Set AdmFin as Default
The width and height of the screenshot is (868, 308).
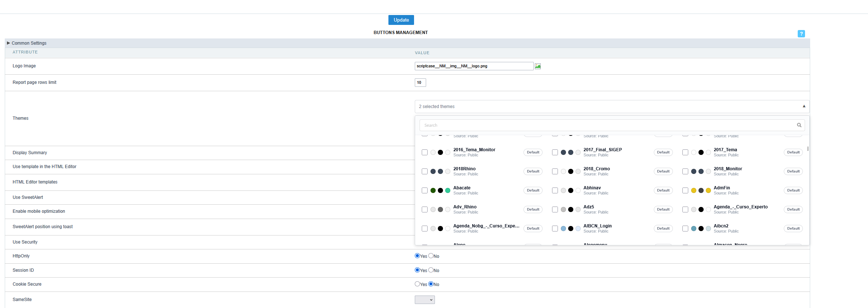coord(793,190)
